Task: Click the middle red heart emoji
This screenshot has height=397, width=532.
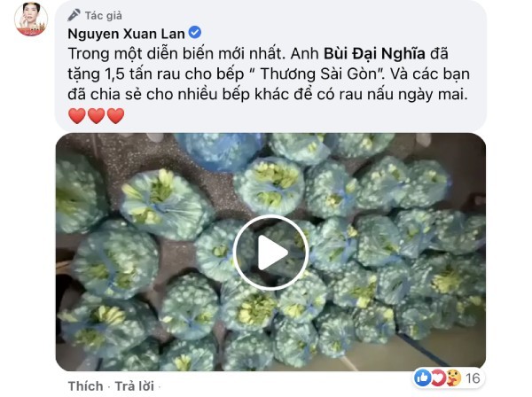Action: click(x=97, y=115)
